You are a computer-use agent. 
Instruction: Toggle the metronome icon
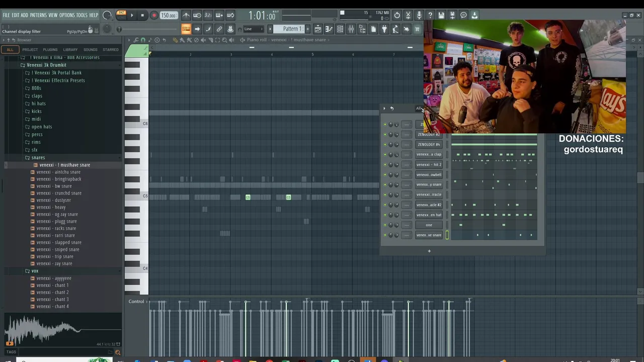186,16
